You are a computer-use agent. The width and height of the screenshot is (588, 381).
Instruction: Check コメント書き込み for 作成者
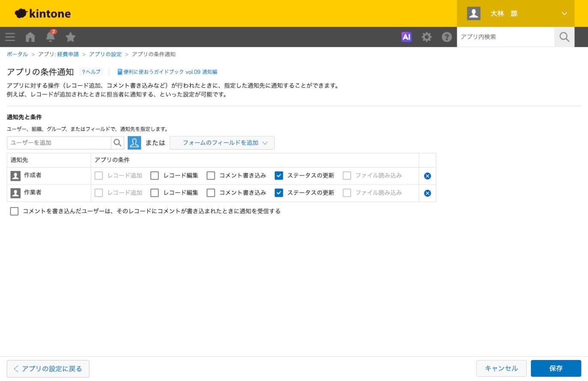coord(211,176)
